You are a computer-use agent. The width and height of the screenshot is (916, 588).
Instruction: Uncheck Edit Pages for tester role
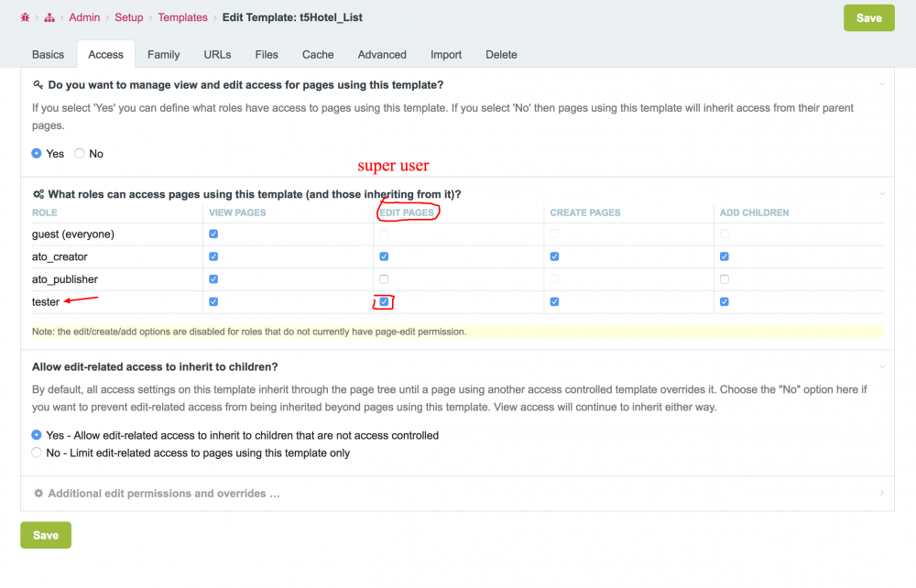pyautogui.click(x=384, y=301)
